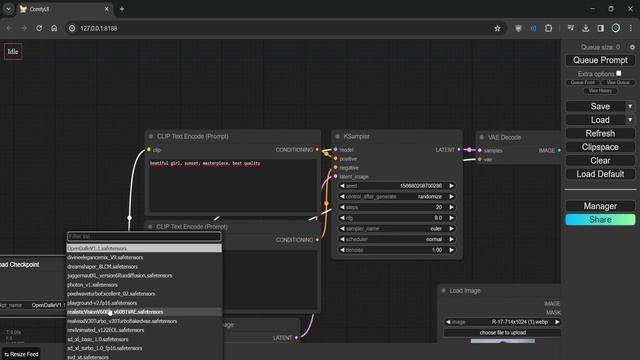
Task: Open the browser home page
Action: 54,28
